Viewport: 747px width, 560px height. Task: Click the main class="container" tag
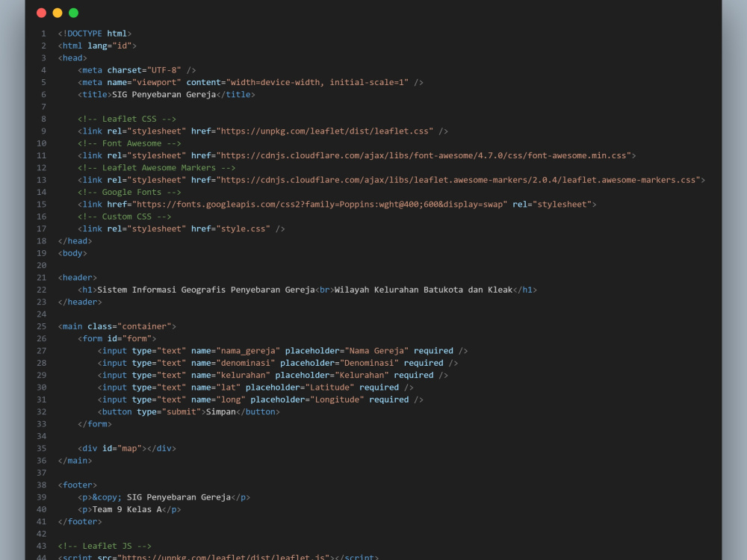117,326
